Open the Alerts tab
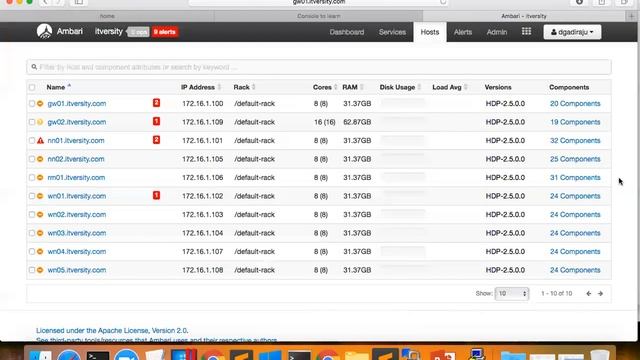This screenshot has width=640, height=360. pyautogui.click(x=463, y=32)
